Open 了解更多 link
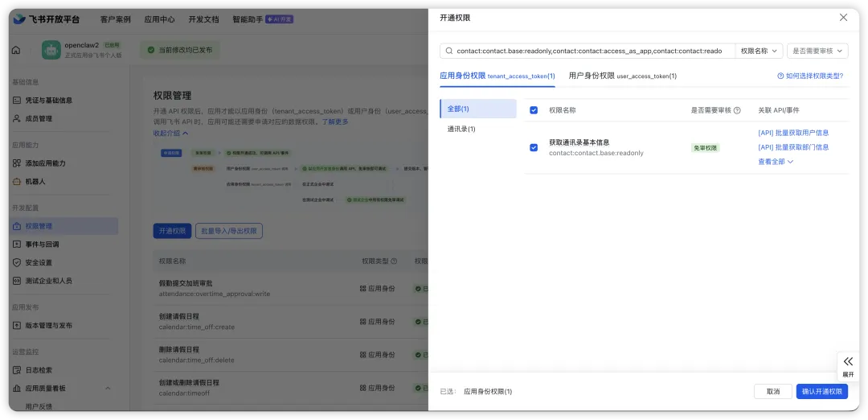Screen dimensions: 868x420 click(335, 122)
